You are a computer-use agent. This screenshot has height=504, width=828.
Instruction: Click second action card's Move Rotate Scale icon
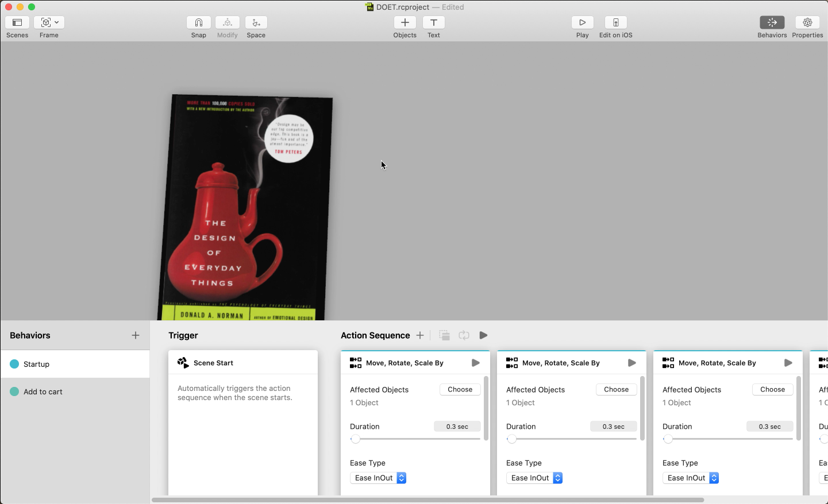(512, 363)
